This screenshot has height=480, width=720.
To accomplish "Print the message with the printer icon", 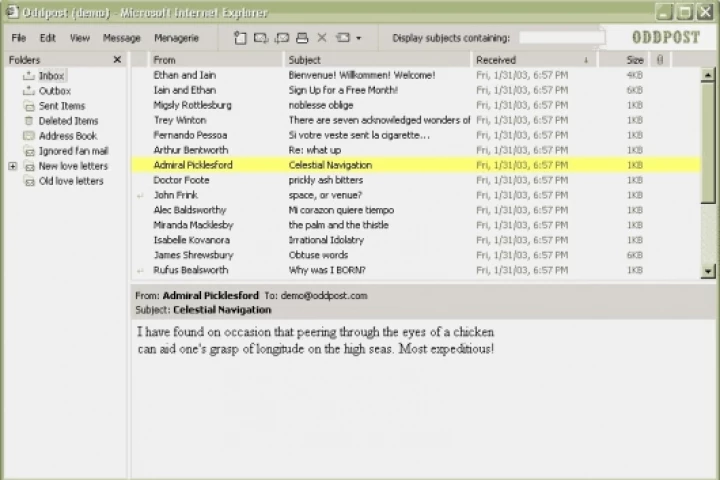I will tap(302, 38).
